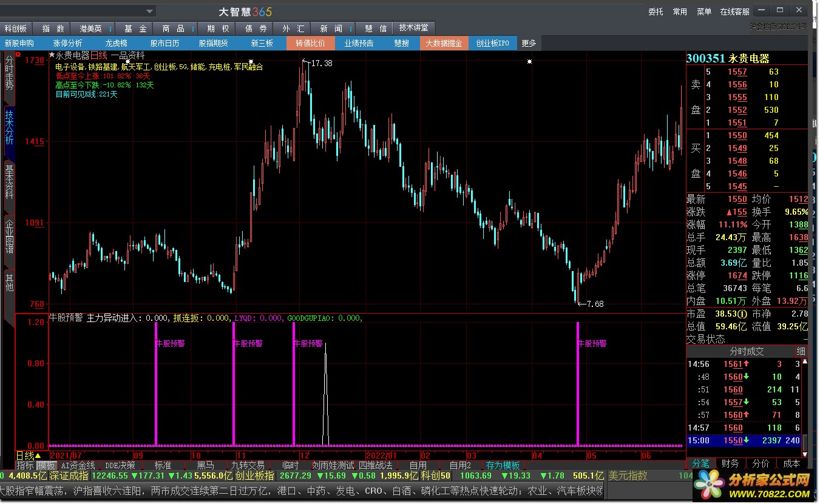Image resolution: width=820 pixels, height=504 pixels.
Task: Click the 创业板指 index in status bar
Action: tap(254, 475)
